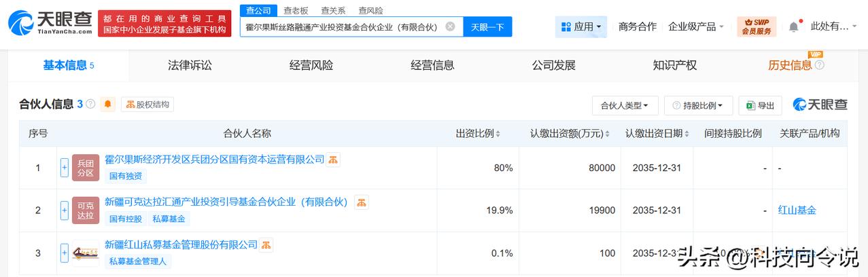Screen dimensions: 868x277
Task: Click the 国有控股 tag in row 2
Action: [126, 219]
